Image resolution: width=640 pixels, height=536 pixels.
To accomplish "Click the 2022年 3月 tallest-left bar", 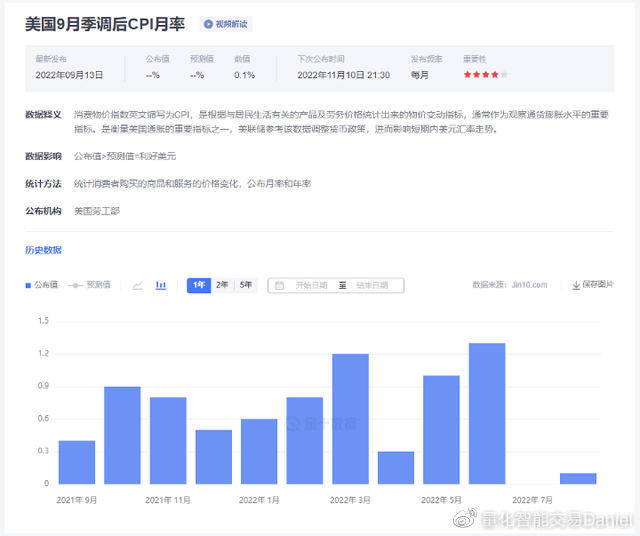I will click(350, 419).
